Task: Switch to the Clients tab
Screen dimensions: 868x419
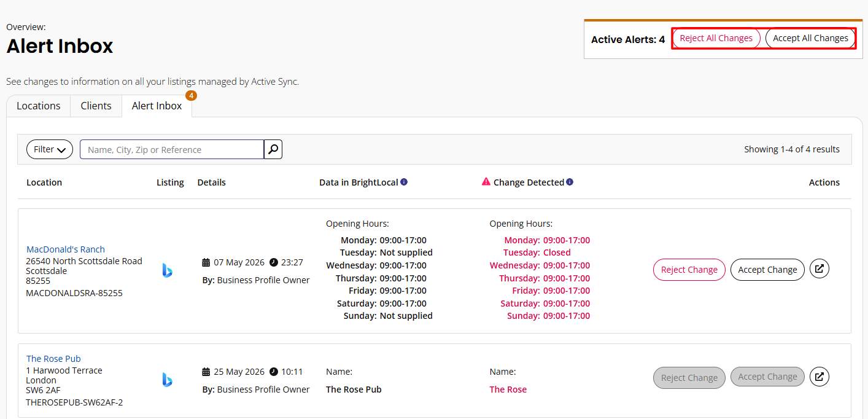Action: (96, 106)
